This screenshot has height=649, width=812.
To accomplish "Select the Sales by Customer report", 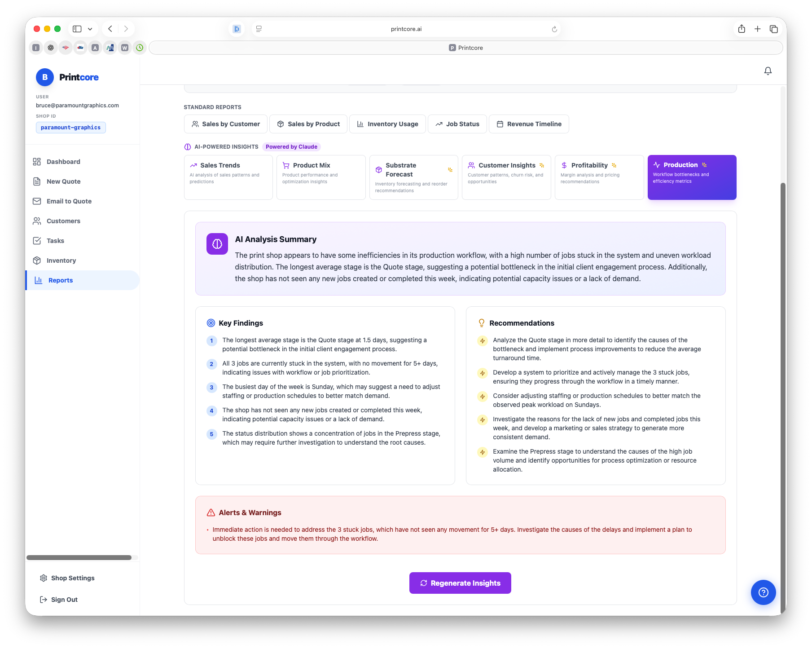I will pyautogui.click(x=226, y=124).
